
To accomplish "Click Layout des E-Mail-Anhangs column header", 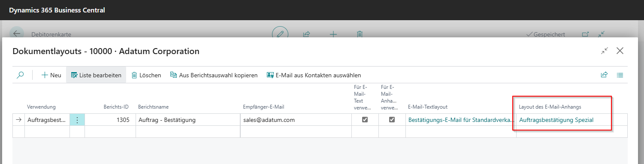I will point(550,107).
